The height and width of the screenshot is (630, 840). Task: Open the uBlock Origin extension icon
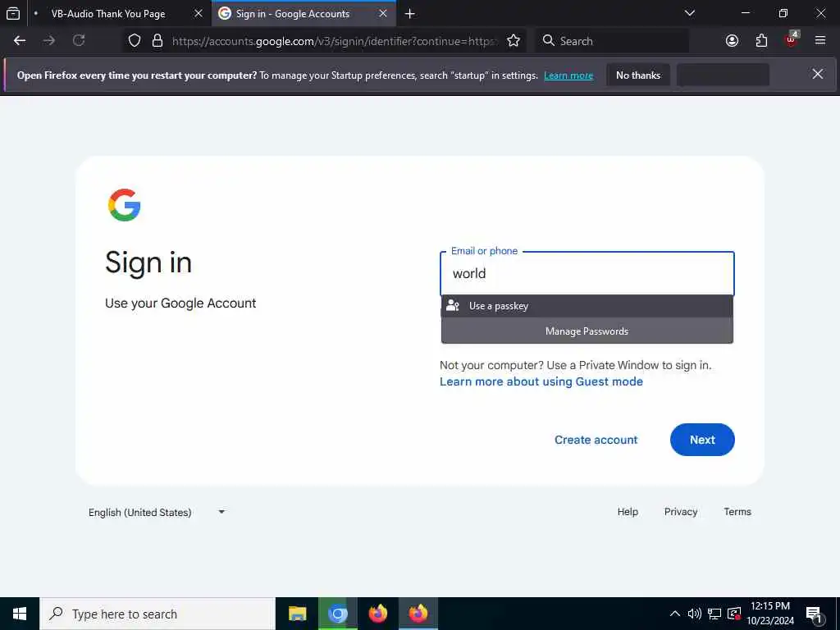[x=792, y=39]
